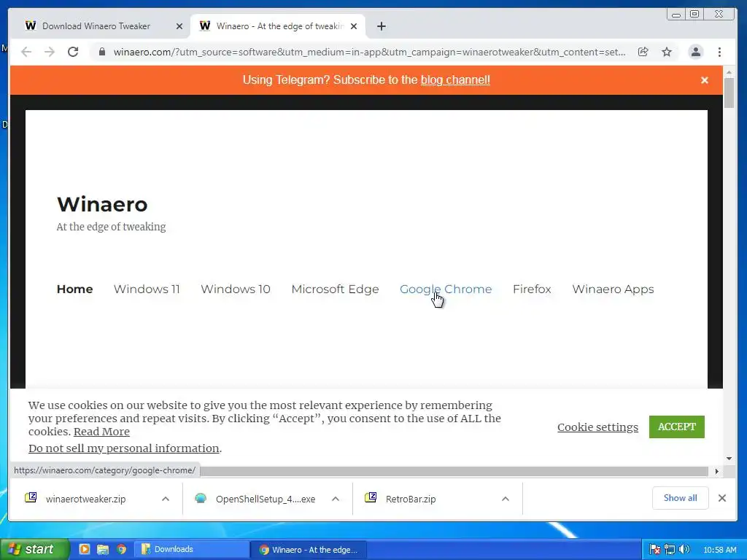
Task: Open the Firefox category
Action: pyautogui.click(x=532, y=289)
